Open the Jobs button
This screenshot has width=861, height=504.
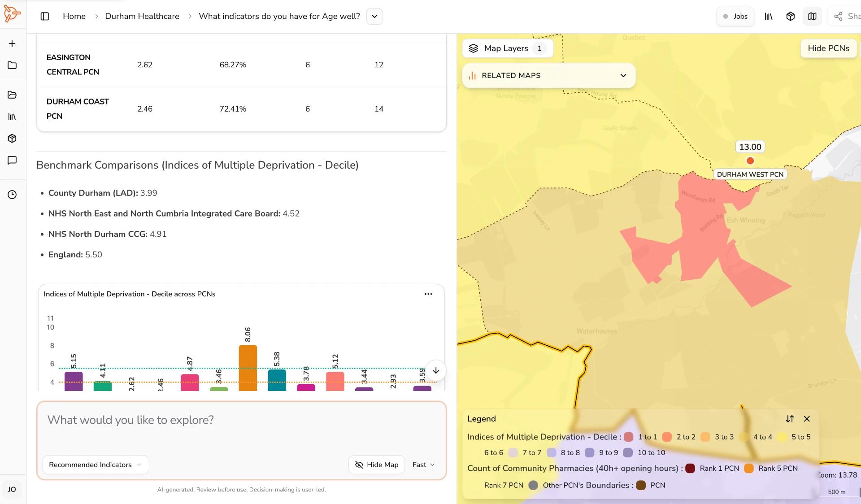coord(735,17)
